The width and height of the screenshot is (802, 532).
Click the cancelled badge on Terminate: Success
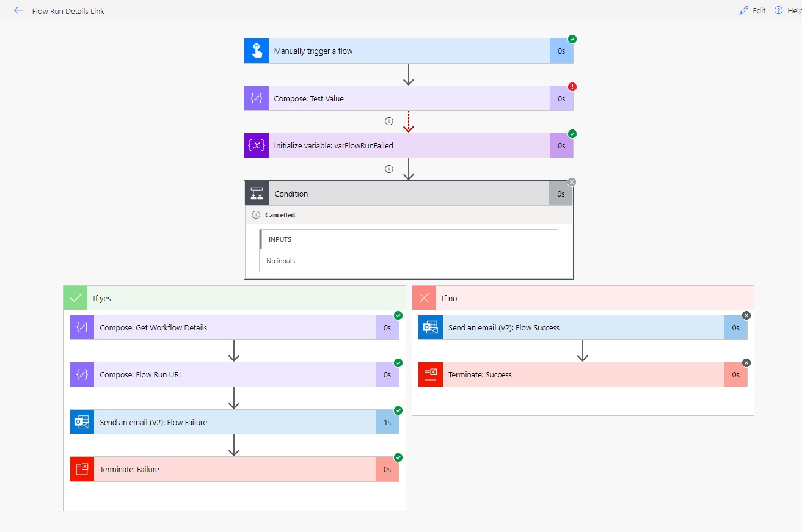click(x=746, y=362)
